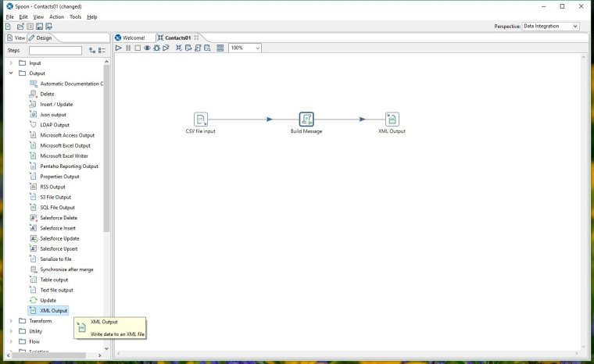Click the Preview eye icon in toolbar

147,48
